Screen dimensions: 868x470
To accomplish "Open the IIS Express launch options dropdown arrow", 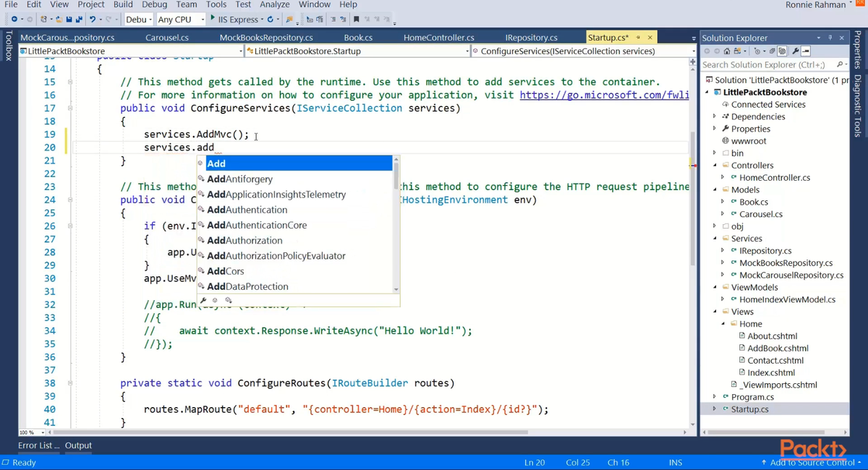I will [261, 20].
